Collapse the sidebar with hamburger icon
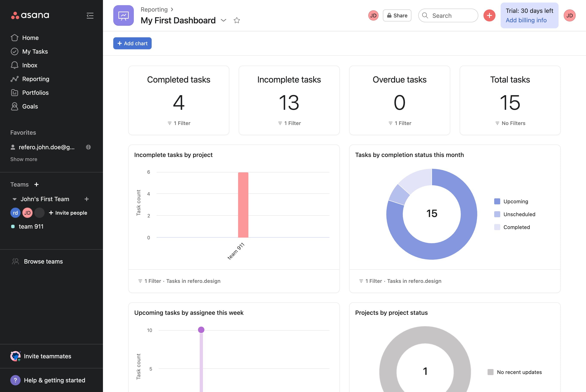The image size is (586, 392). pos(90,16)
